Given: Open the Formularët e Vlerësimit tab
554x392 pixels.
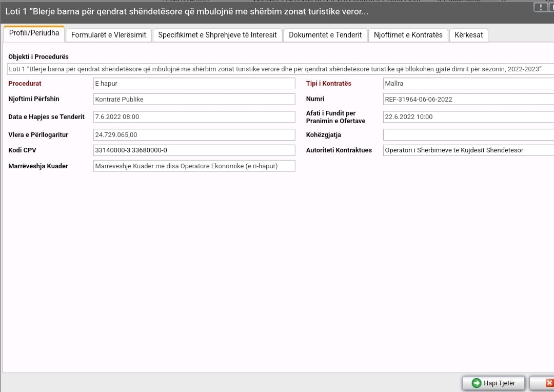Looking at the screenshot, I should [x=109, y=35].
